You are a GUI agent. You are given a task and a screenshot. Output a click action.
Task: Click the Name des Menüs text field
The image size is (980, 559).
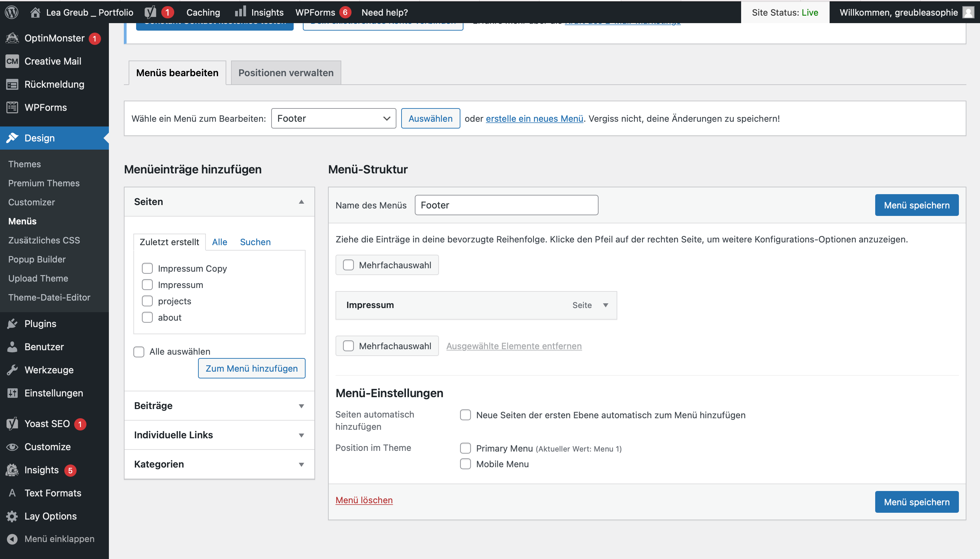pos(506,205)
